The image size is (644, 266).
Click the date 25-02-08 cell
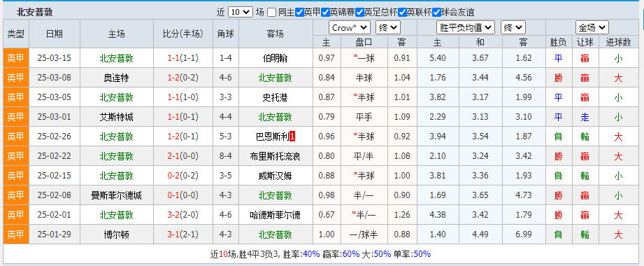55,195
